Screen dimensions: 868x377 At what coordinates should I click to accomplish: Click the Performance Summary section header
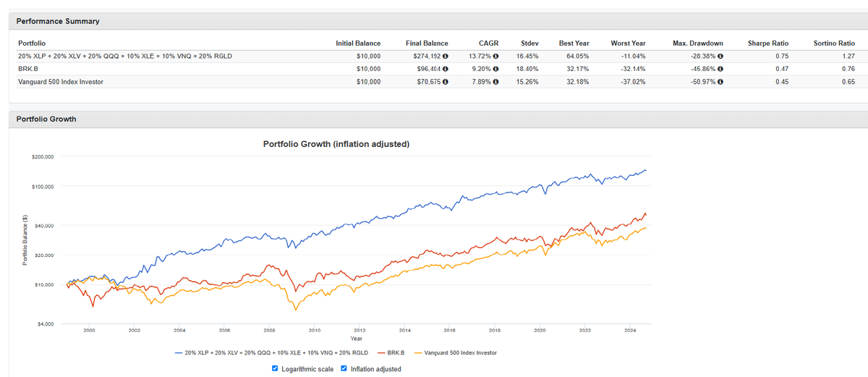tap(58, 21)
